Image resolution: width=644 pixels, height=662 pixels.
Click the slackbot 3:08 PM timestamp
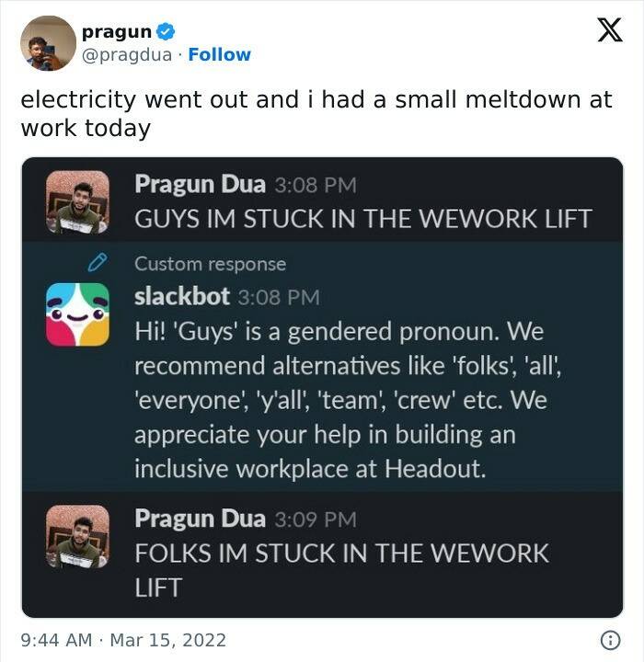click(279, 298)
